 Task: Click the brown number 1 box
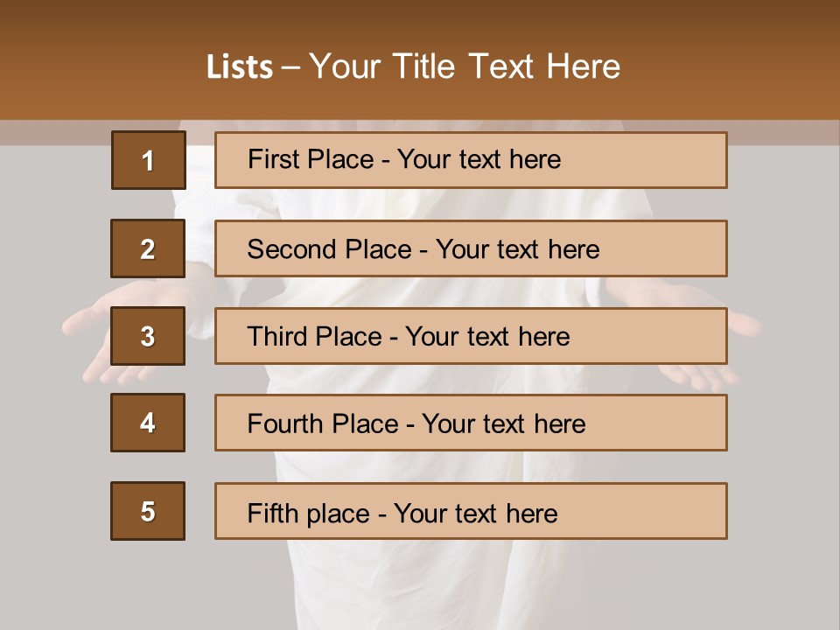click(148, 160)
